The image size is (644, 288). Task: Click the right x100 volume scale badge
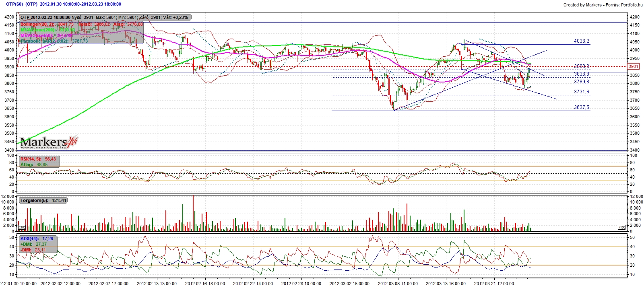tap(622, 228)
